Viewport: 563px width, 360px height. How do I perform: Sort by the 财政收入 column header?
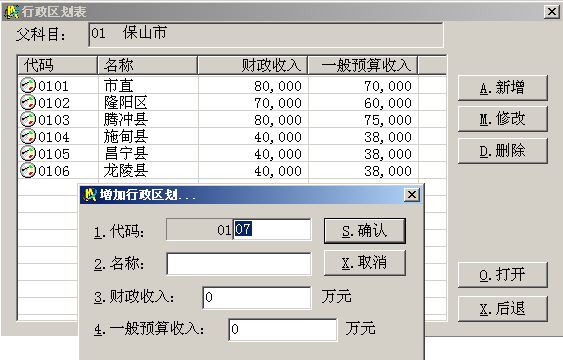(x=253, y=65)
